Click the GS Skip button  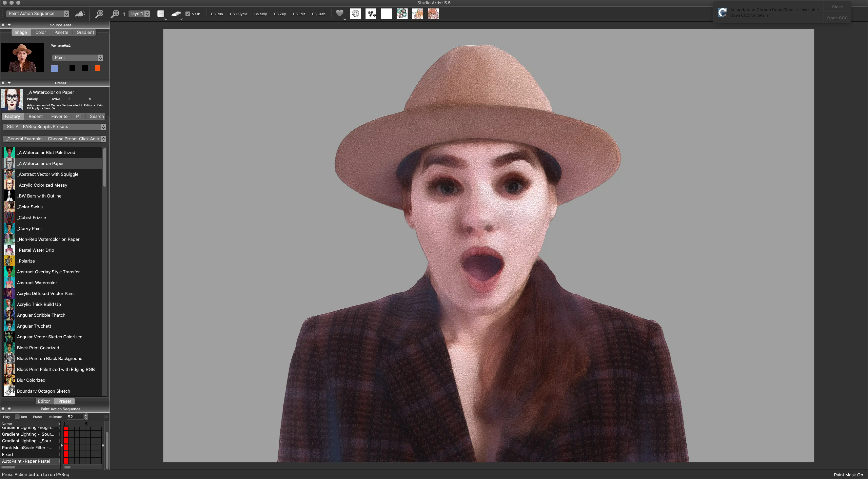pyautogui.click(x=260, y=14)
